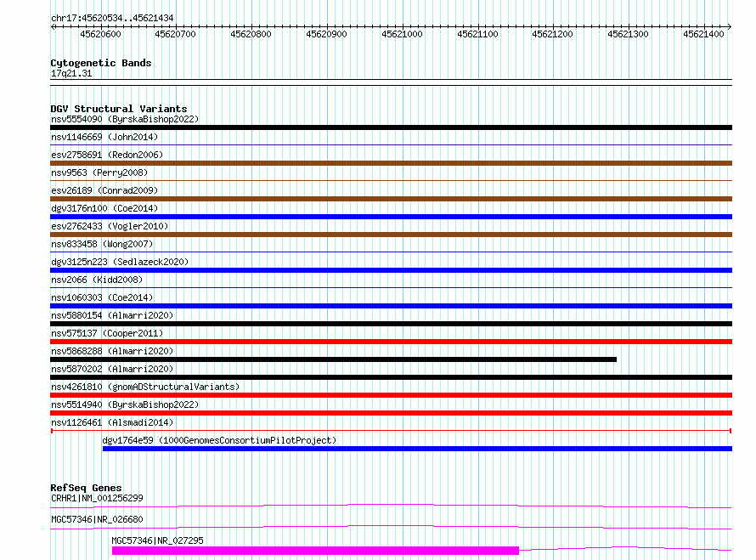Open nsv4261810 (gnomADStructuralVariants) label
The height and width of the screenshot is (560, 756).
pos(145,387)
